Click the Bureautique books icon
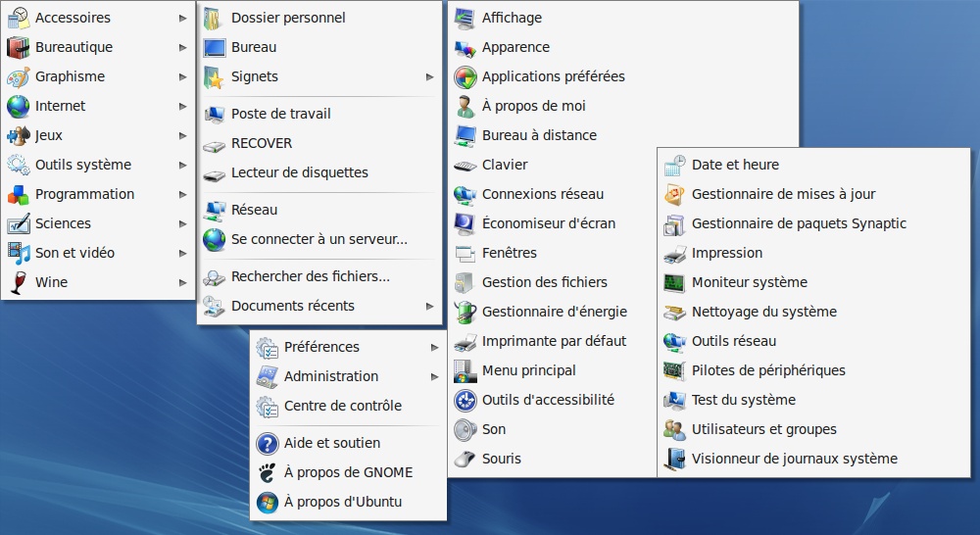Viewport: 980px width, 535px height. (x=18, y=47)
